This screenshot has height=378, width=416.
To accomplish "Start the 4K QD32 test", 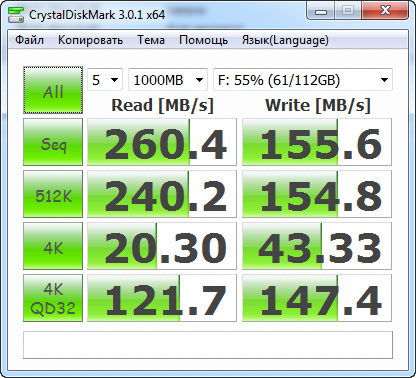I will tap(53, 298).
